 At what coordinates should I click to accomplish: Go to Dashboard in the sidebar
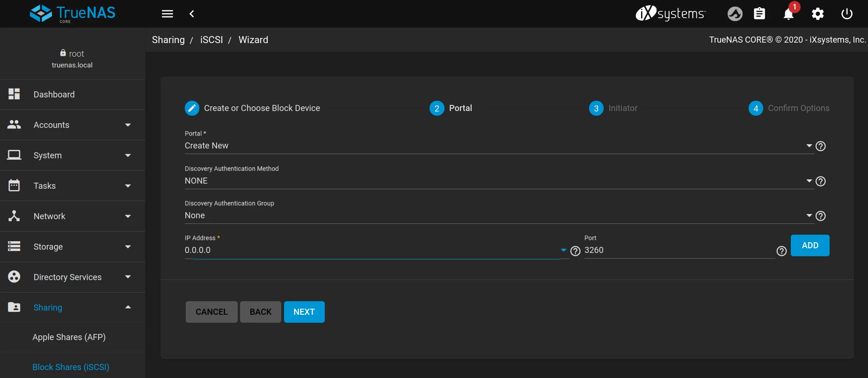pos(54,95)
